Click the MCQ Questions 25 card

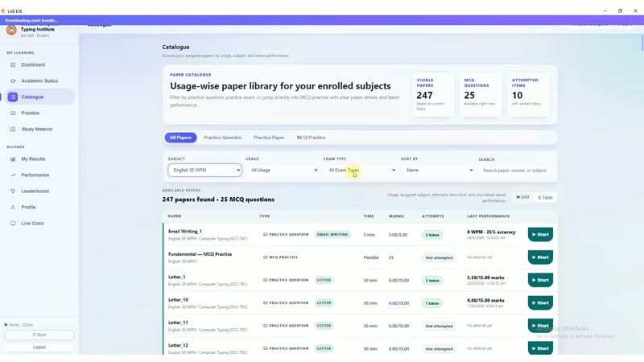pos(481,95)
